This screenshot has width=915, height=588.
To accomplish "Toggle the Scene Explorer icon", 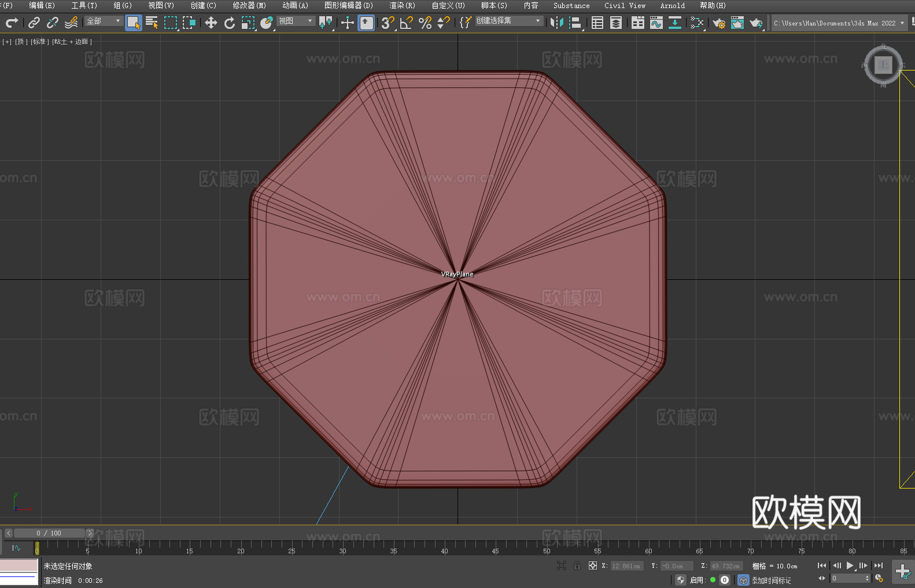I will (x=597, y=23).
